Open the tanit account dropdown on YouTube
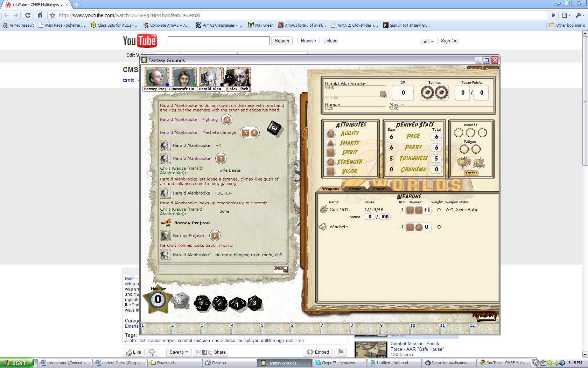 427,41
